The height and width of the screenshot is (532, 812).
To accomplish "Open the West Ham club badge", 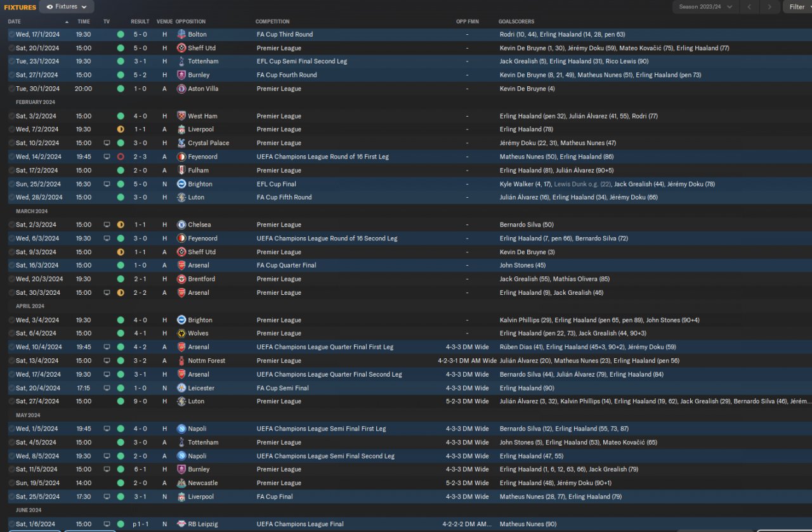I will tap(181, 116).
